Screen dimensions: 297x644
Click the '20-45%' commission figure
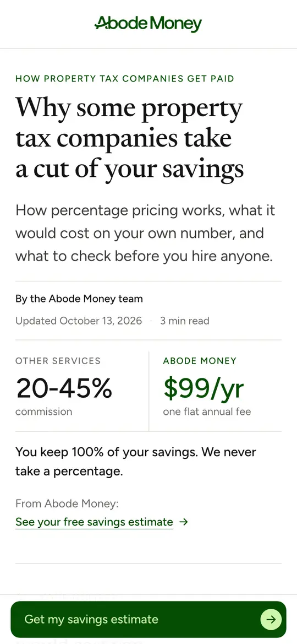pos(64,388)
